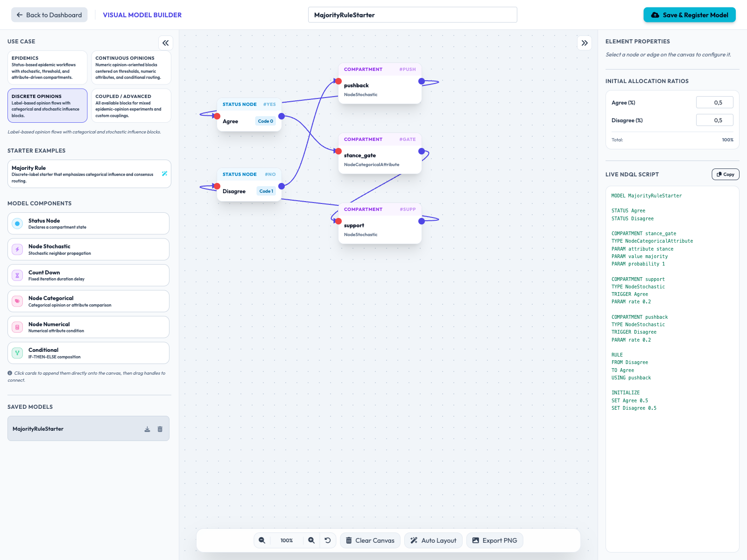The image size is (747, 560).
Task: Clear the canvas
Action: click(370, 540)
